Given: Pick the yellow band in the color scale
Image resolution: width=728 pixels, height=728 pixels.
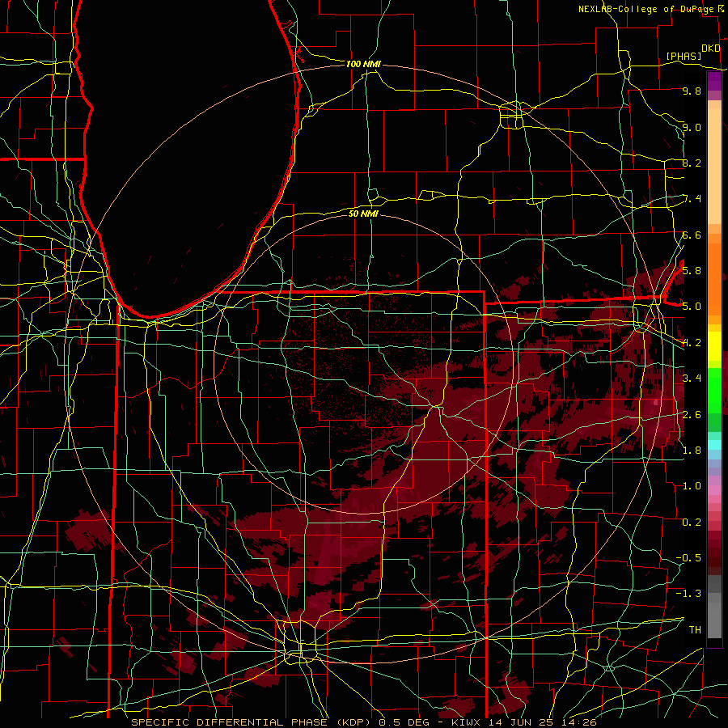Looking at the screenshot, I should click(x=714, y=346).
